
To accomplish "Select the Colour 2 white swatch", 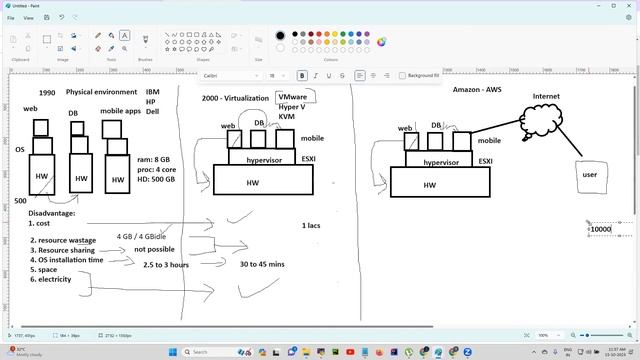I will (280, 48).
